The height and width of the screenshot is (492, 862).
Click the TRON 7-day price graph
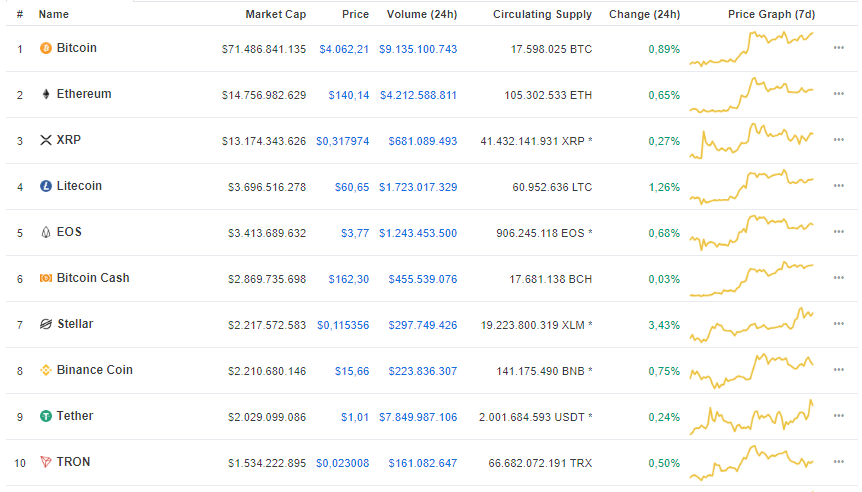(x=752, y=463)
